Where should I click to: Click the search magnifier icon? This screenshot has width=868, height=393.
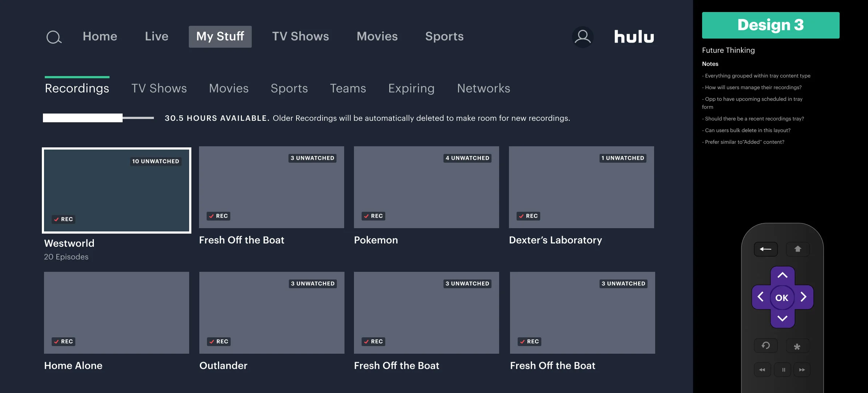54,37
